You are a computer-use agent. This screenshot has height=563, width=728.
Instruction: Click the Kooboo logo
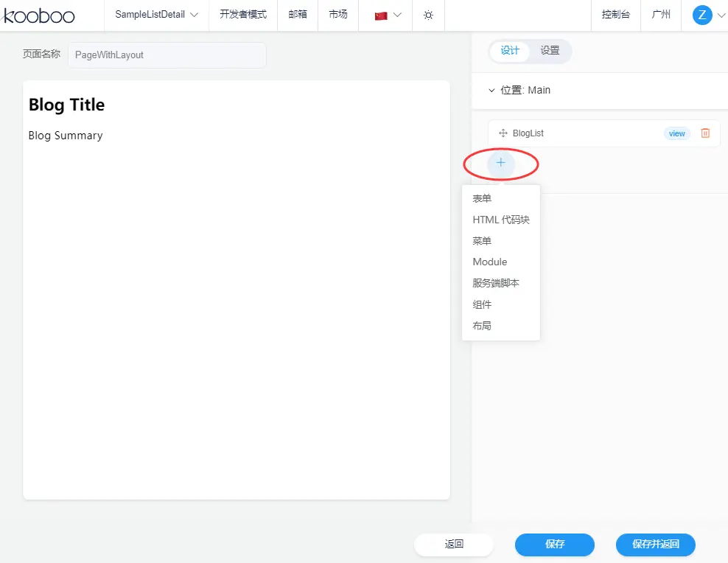[x=38, y=15]
